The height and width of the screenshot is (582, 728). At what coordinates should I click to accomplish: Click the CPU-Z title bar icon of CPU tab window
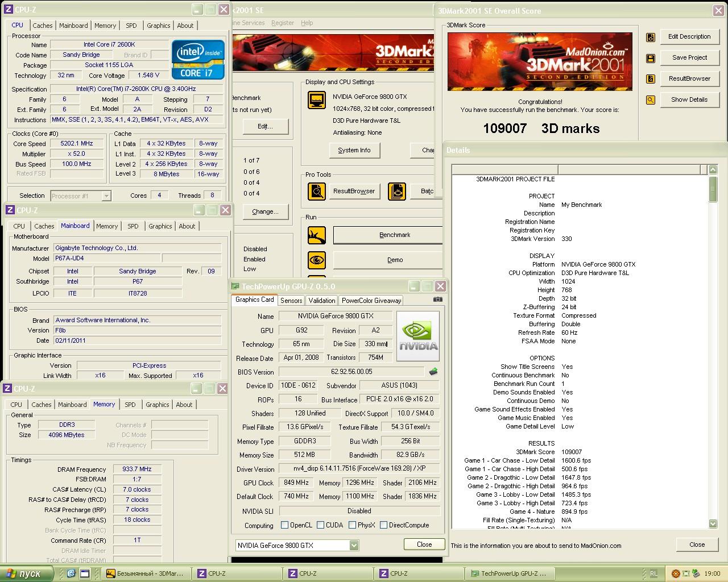point(8,10)
